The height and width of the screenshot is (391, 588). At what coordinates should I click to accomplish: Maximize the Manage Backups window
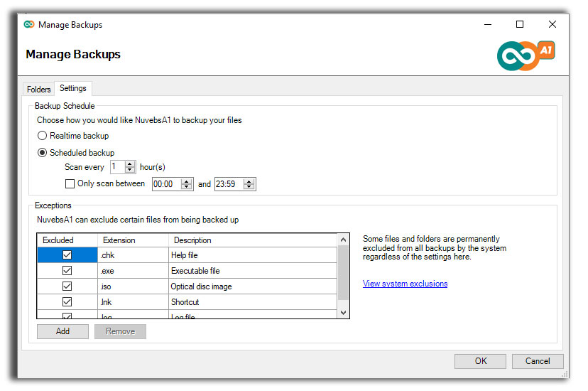[x=520, y=24]
